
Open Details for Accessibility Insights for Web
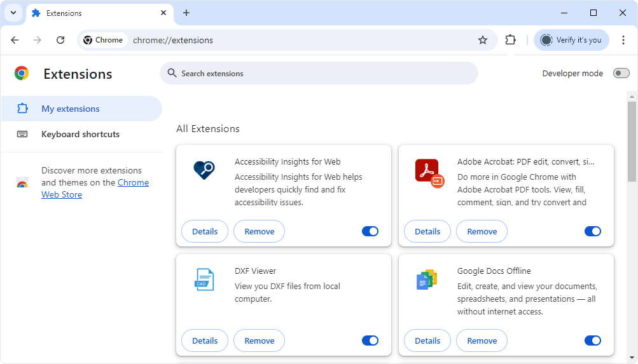tap(205, 231)
